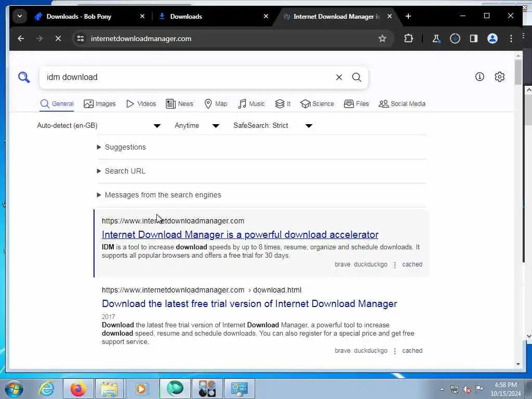Select the Music search category
Viewport: 532px width, 399px height.
[251, 104]
